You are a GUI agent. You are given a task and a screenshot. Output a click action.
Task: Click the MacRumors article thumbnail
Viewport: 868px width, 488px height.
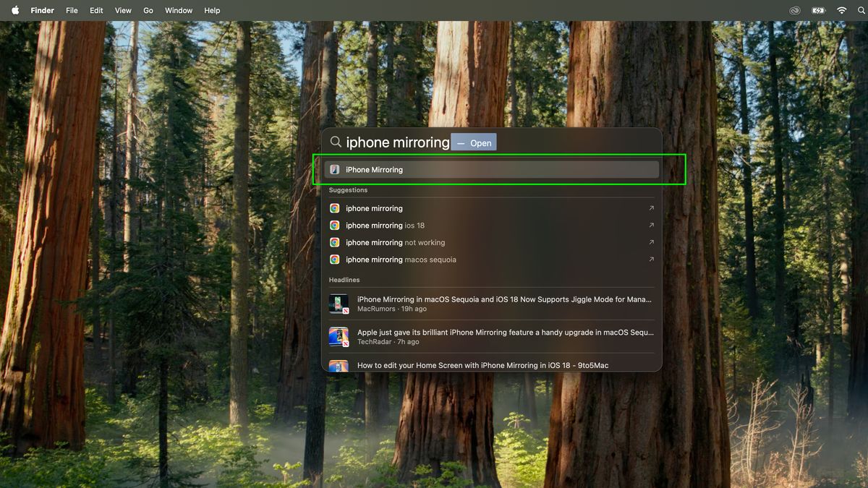click(339, 304)
